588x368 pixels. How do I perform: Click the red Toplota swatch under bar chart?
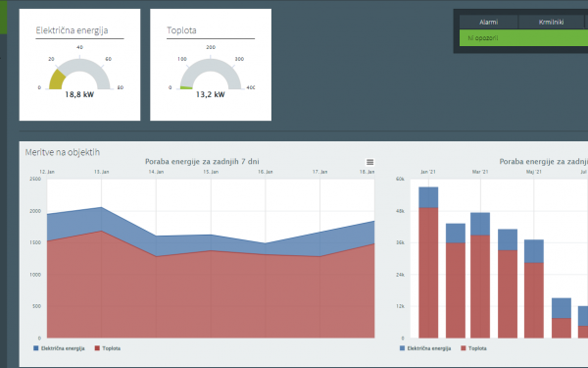[x=464, y=348]
